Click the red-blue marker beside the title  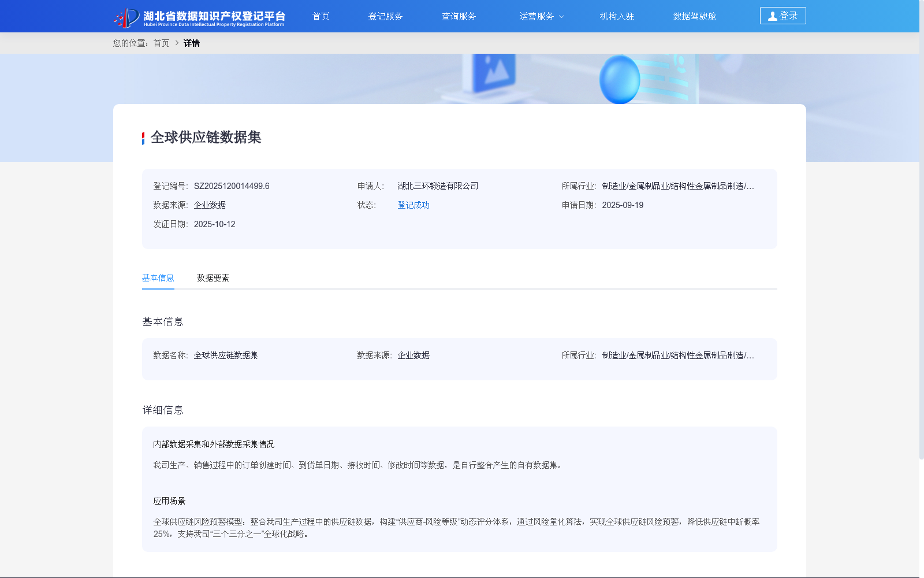click(143, 138)
